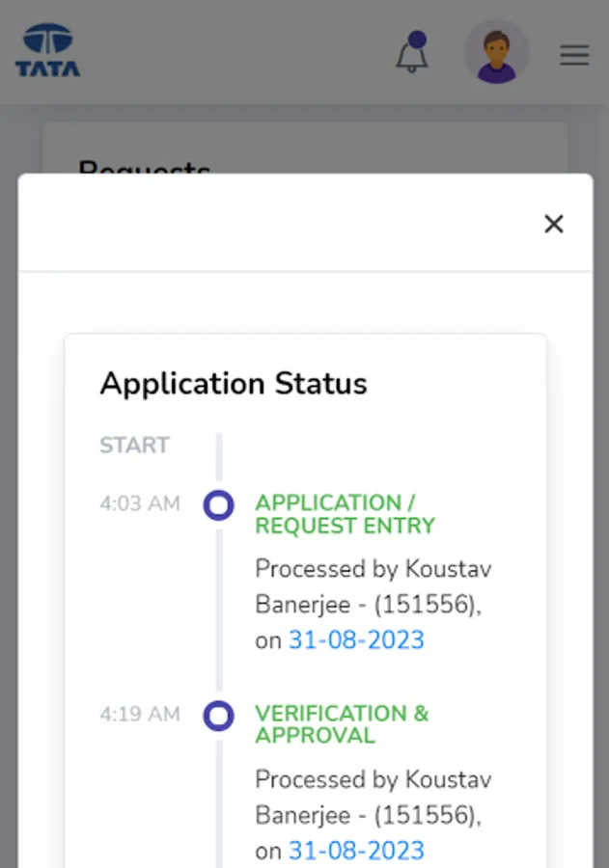Viewport: 609px width, 868px height.
Task: Click the START label
Action: pos(135,445)
